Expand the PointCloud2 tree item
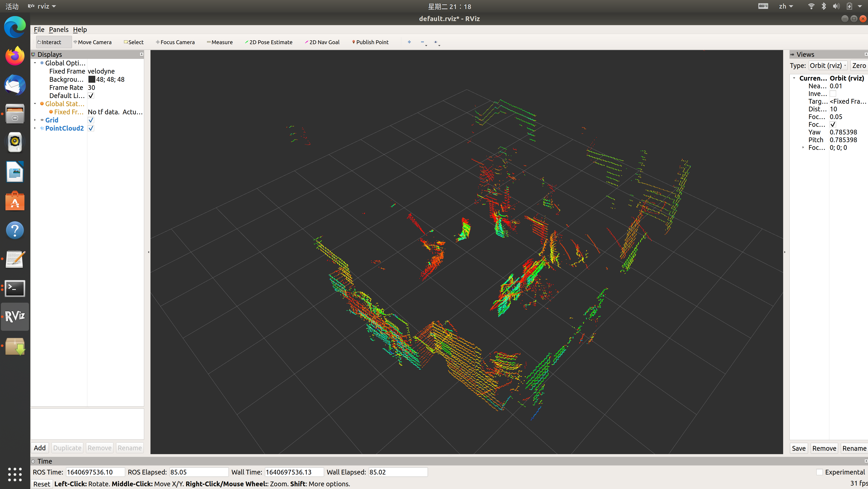 point(35,128)
